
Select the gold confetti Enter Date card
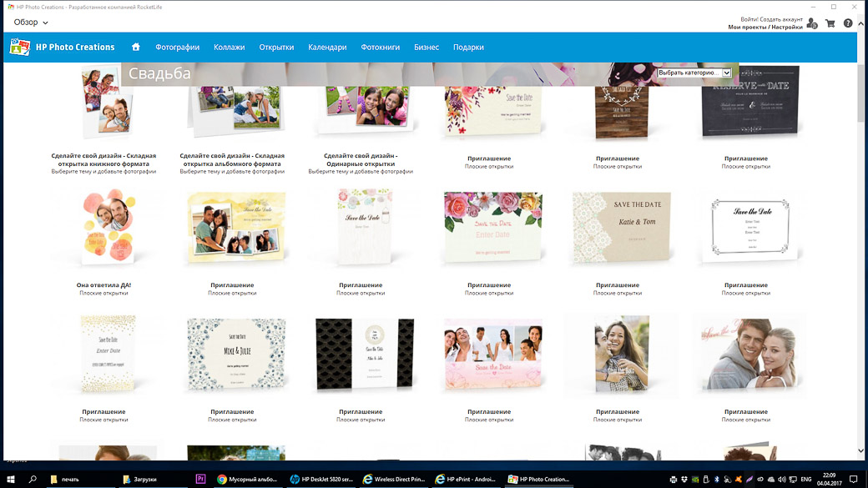[108, 354]
